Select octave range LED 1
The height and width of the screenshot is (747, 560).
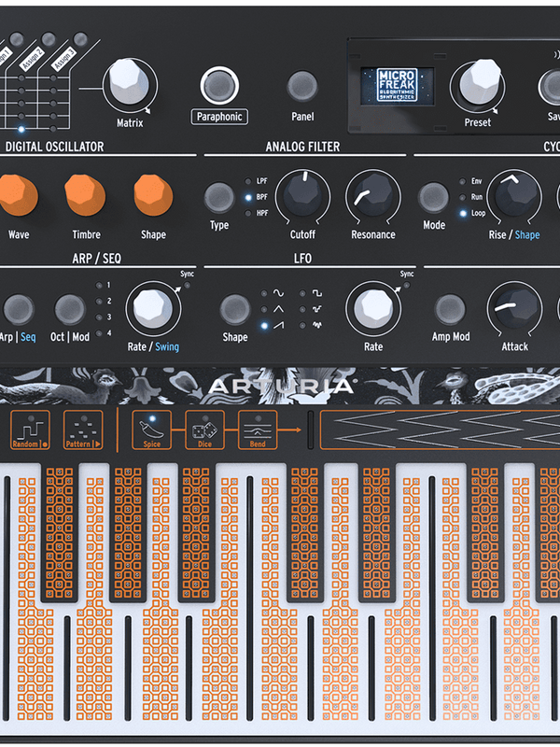click(x=99, y=286)
